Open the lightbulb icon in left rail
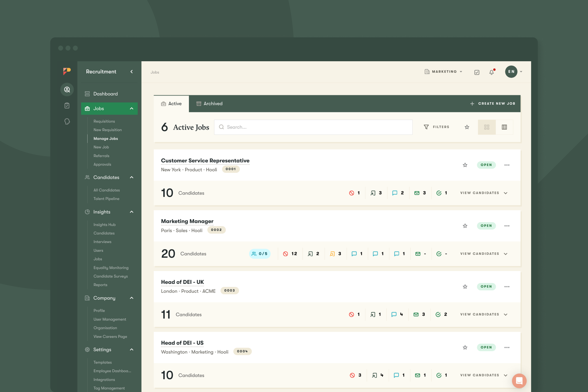The height and width of the screenshot is (392, 588). coord(67,122)
